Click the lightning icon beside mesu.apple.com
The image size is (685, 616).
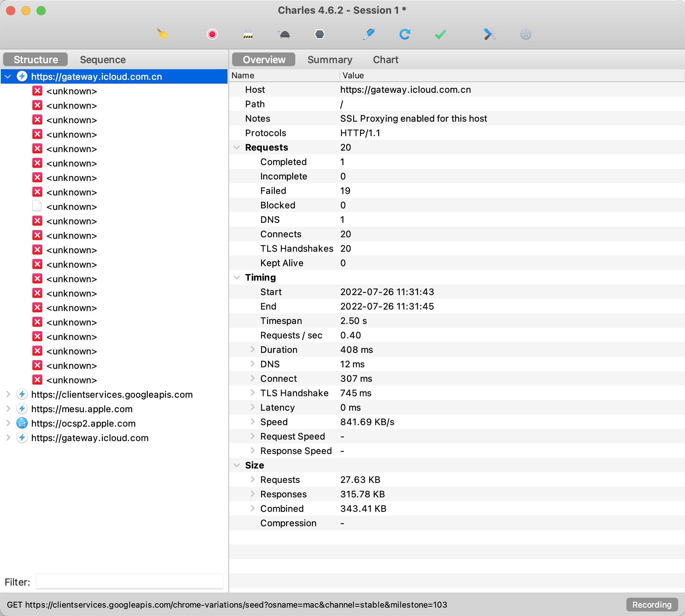coord(22,409)
